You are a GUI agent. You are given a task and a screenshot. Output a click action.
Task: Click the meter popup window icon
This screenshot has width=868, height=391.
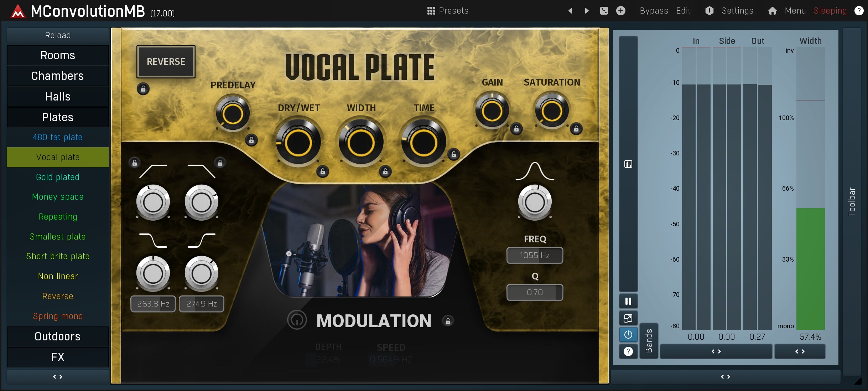628,318
